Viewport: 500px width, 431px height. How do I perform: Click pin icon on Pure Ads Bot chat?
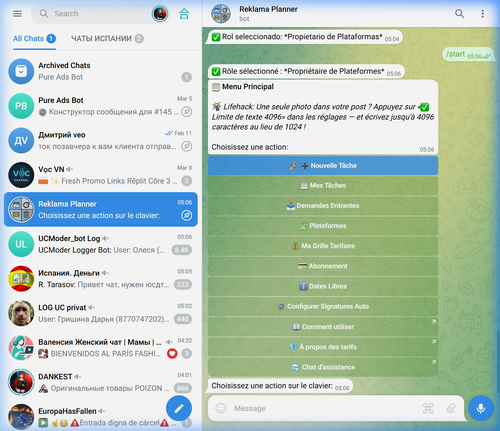coord(187,112)
